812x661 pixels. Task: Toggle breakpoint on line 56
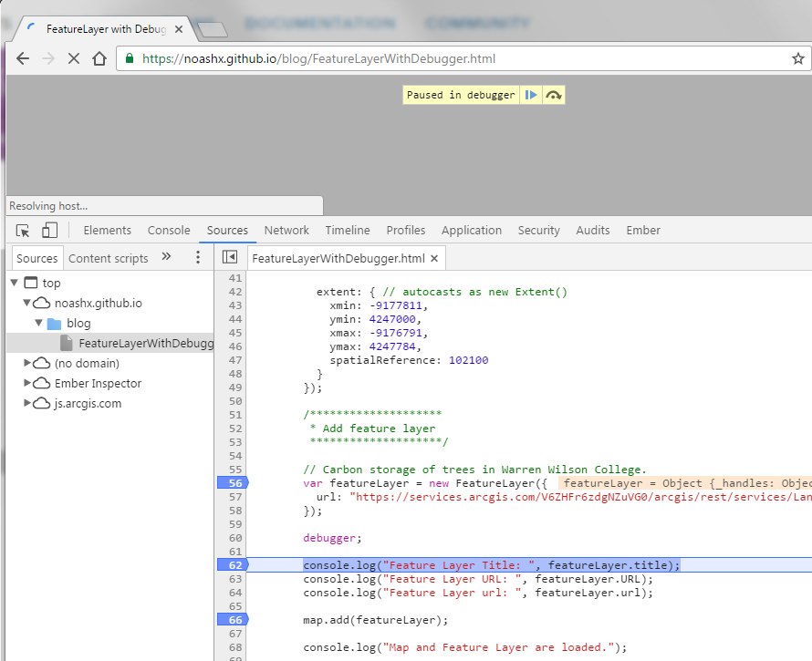[233, 483]
